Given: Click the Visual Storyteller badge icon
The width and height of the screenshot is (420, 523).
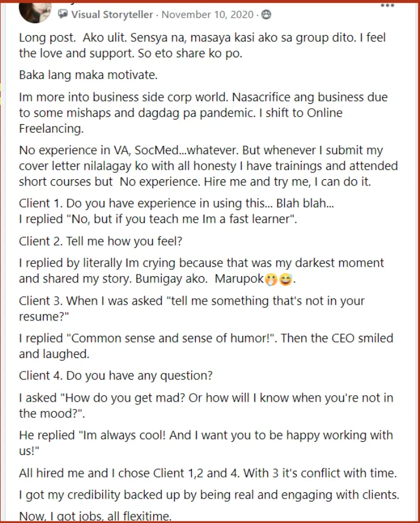Looking at the screenshot, I should 63,14.
